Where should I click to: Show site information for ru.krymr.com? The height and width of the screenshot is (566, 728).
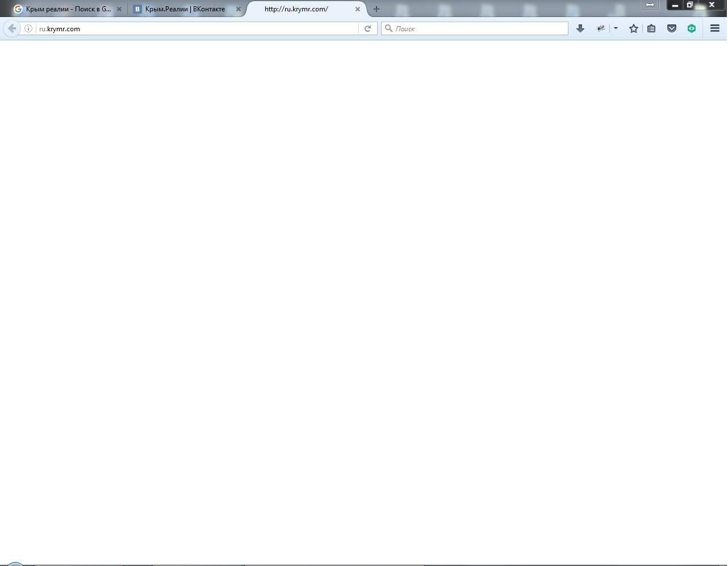pyautogui.click(x=28, y=28)
